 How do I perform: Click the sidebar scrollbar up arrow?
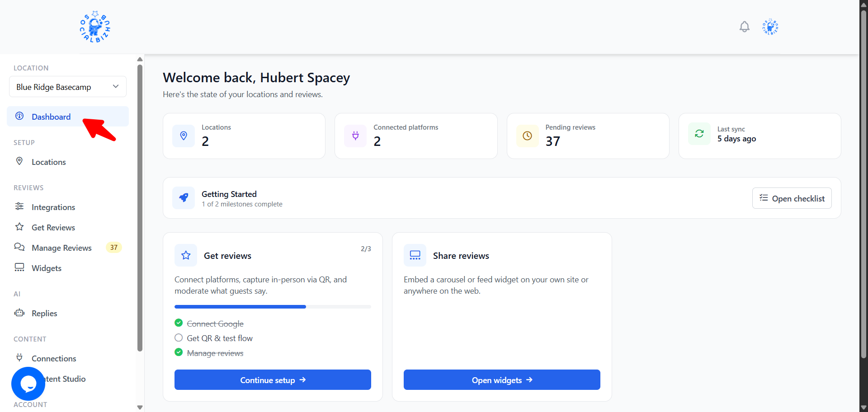click(140, 59)
